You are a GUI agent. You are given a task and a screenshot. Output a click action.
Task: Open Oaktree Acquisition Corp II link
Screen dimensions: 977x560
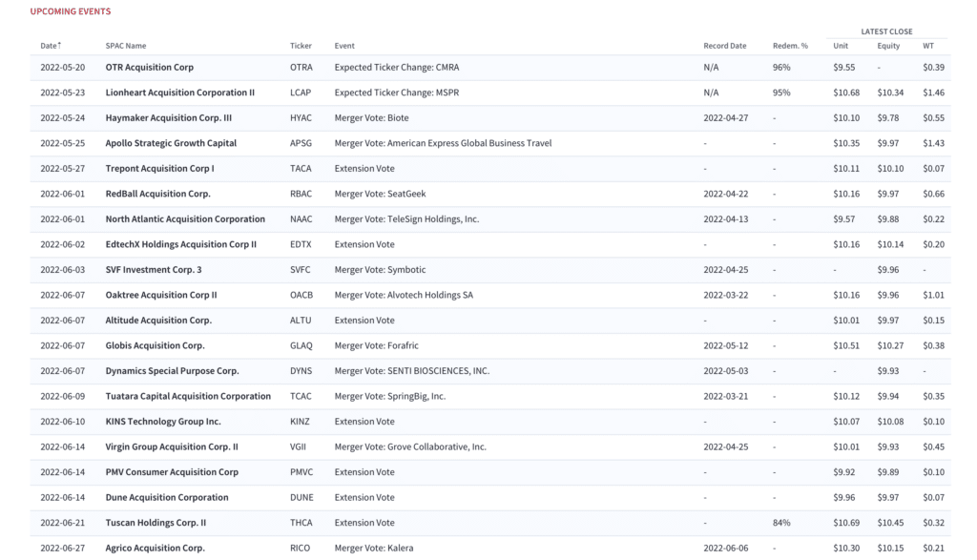160,295
